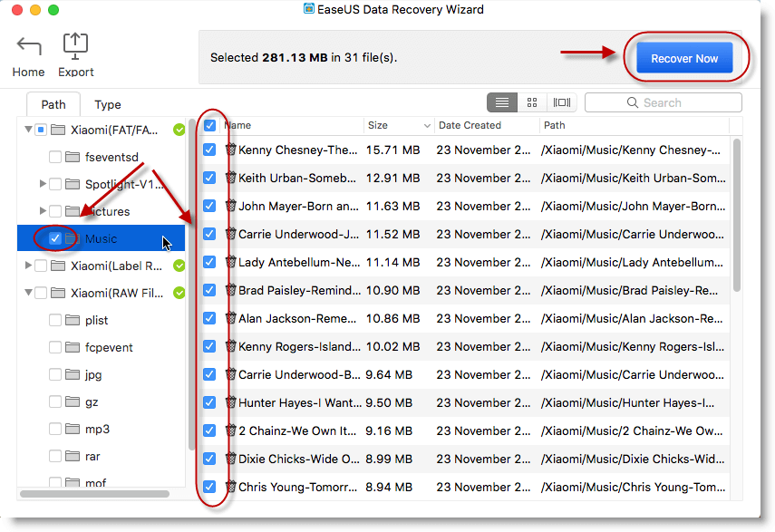Viewport: 775px width, 532px height.
Task: Sort by the Name column header
Action: (291, 125)
